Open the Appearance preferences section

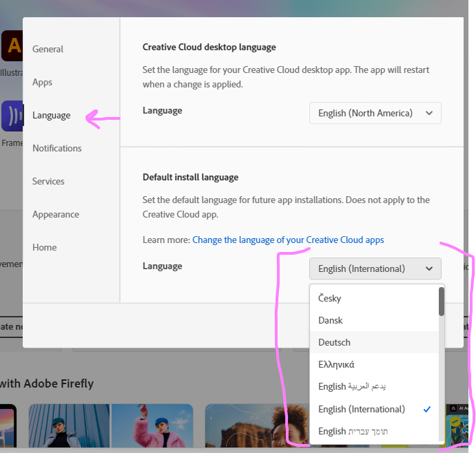pyautogui.click(x=56, y=215)
